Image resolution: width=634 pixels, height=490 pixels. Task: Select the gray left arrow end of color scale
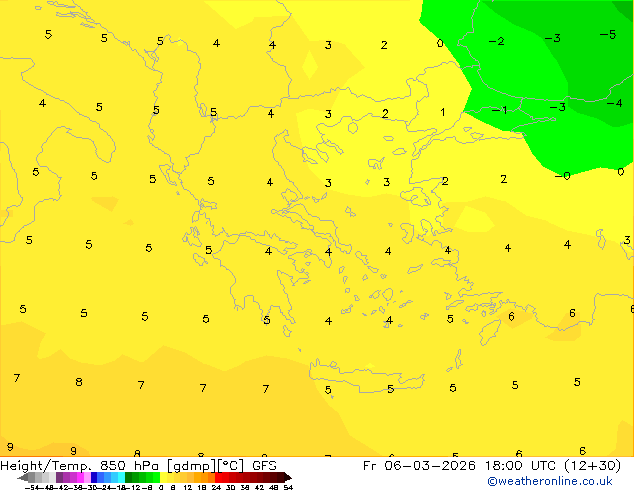(x=23, y=478)
